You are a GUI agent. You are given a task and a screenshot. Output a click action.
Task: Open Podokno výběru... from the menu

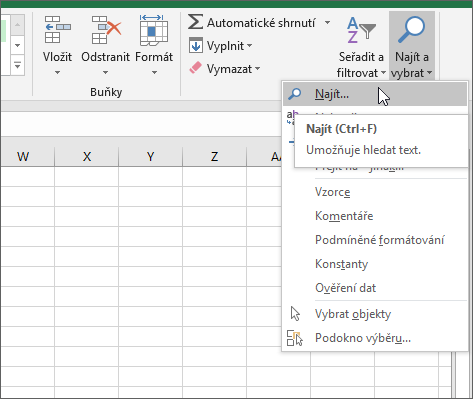coord(375,338)
